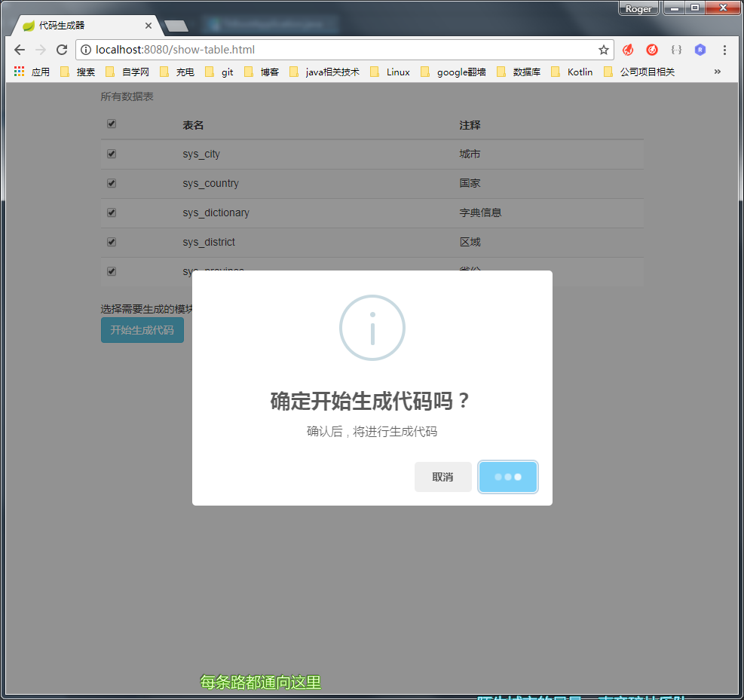The width and height of the screenshot is (744, 700).
Task: Open the Linux bookmark folder
Action: [x=390, y=72]
